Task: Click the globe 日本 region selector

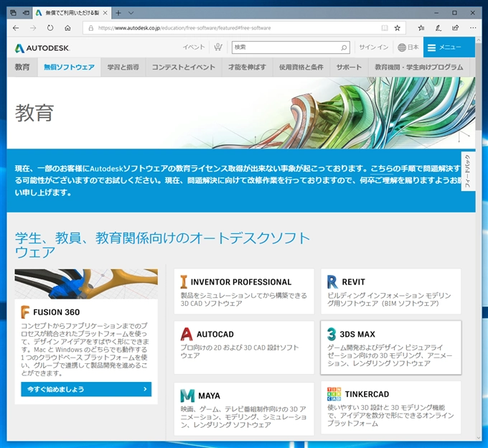Action: [408, 47]
